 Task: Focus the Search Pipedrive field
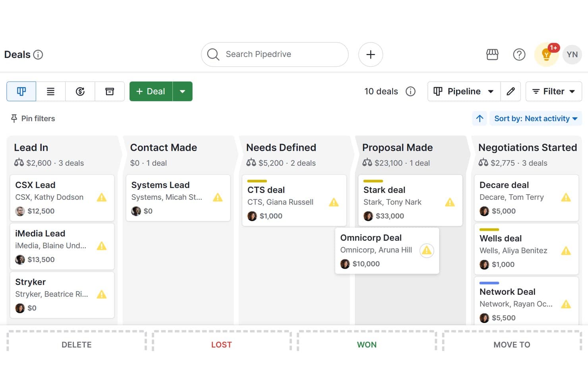(x=275, y=54)
